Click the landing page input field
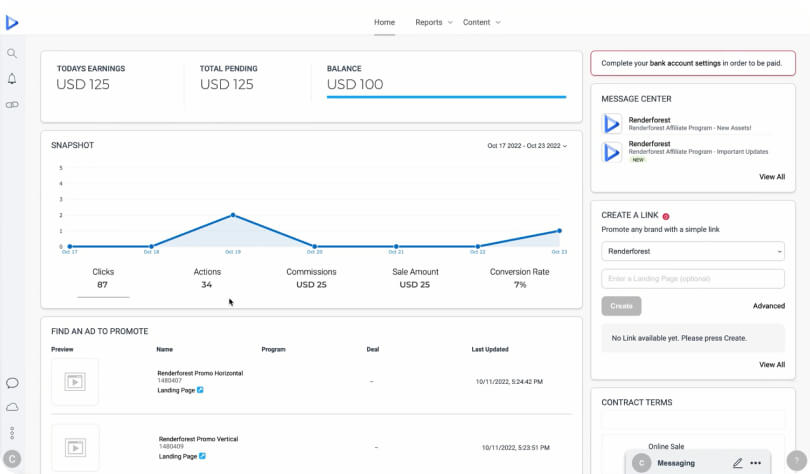810x474 pixels. coord(692,279)
